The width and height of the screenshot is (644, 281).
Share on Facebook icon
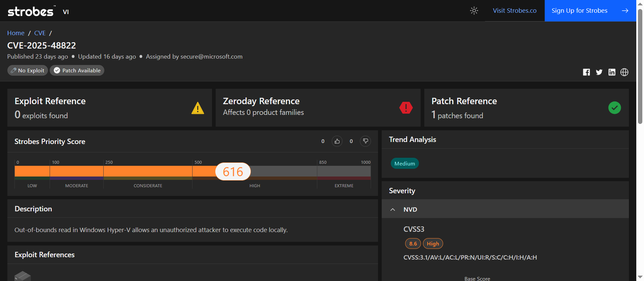(586, 72)
